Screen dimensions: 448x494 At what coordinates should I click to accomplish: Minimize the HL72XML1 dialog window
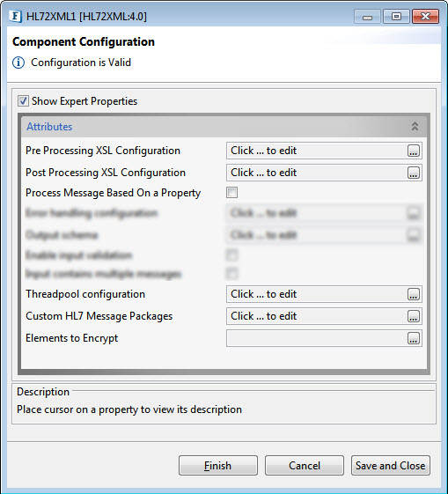tap(367, 16)
